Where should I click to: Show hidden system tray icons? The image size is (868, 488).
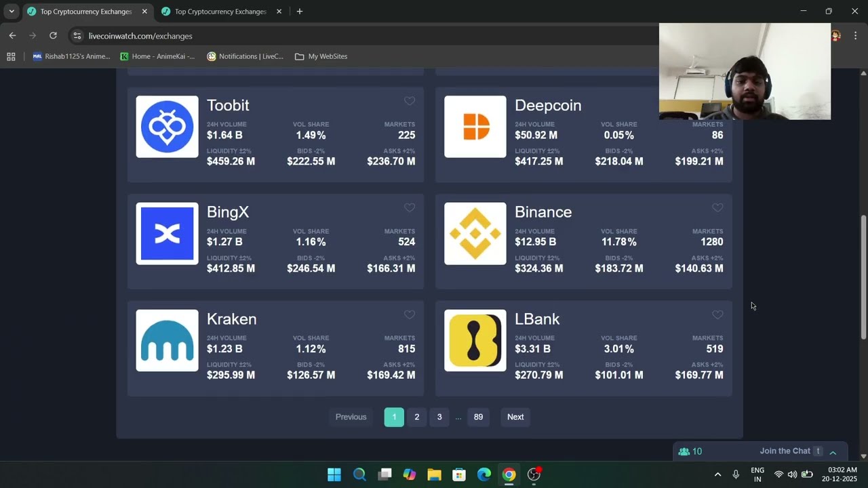pos(717,474)
